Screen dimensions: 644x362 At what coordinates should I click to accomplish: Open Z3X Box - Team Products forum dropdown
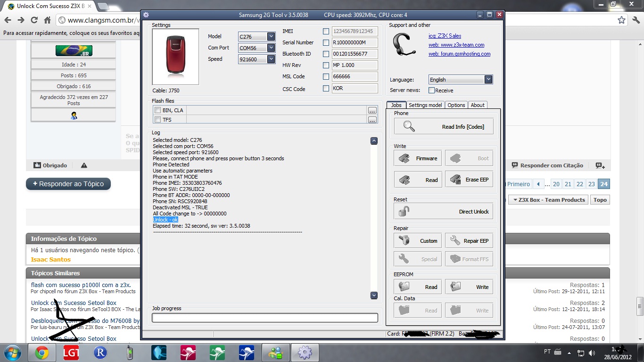point(549,200)
